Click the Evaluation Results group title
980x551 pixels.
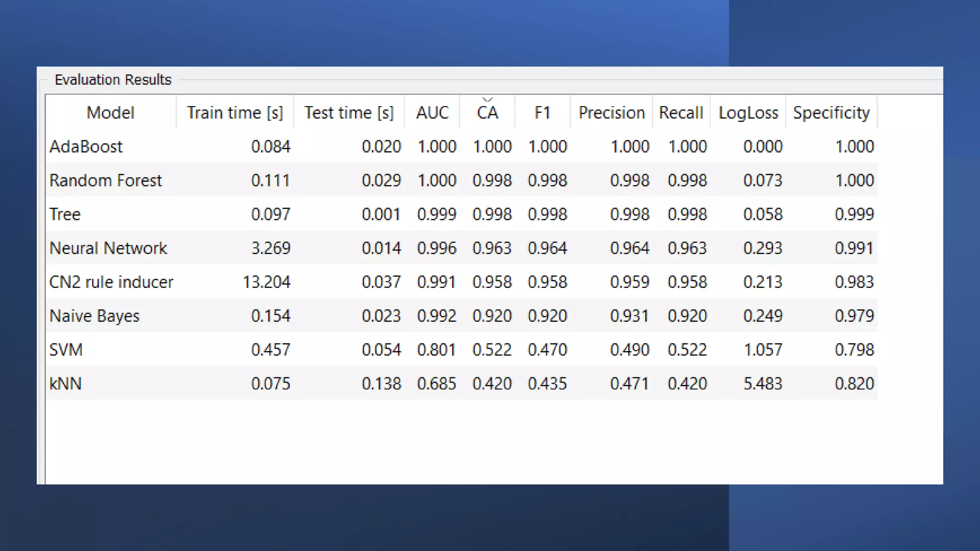pyautogui.click(x=113, y=79)
